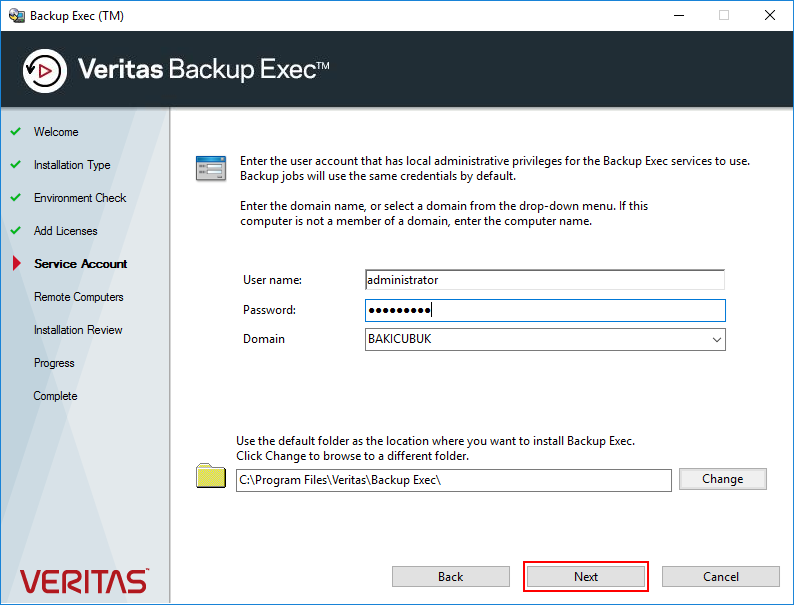Image resolution: width=794 pixels, height=605 pixels.
Task: Focus the Password input field
Action: coord(545,310)
